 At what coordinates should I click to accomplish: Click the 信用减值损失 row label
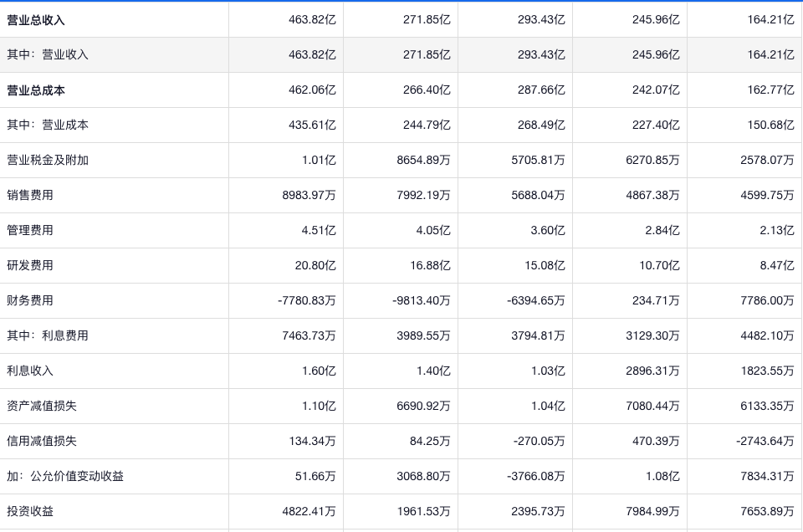(x=42, y=441)
